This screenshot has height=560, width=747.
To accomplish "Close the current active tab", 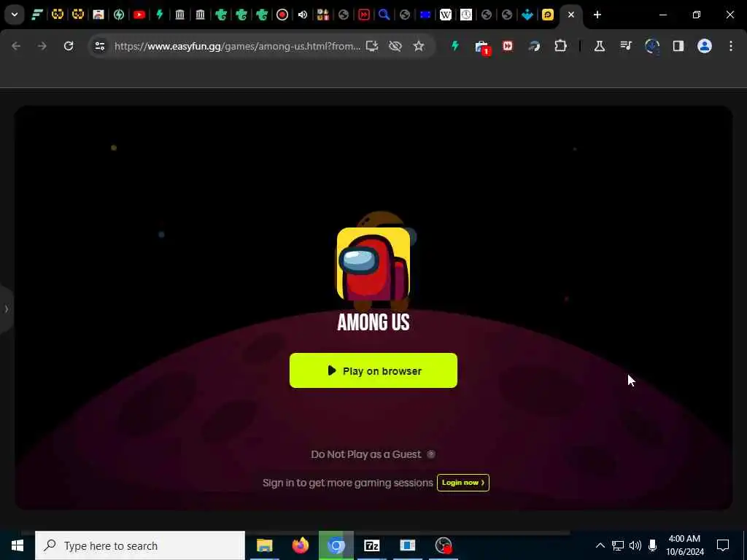I will pyautogui.click(x=571, y=15).
